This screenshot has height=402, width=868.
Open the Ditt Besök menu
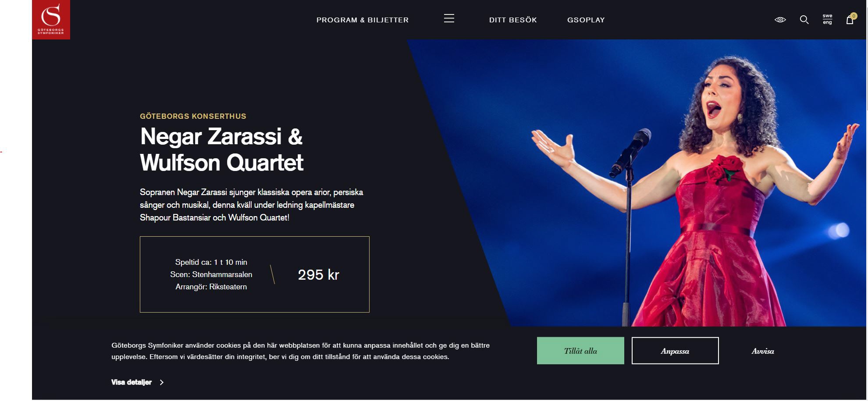click(x=513, y=20)
